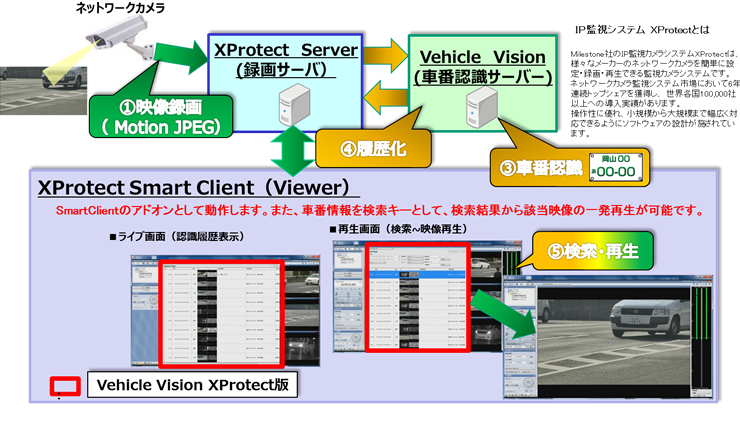Click the ⑤検索・再生 callout

[x=593, y=251]
